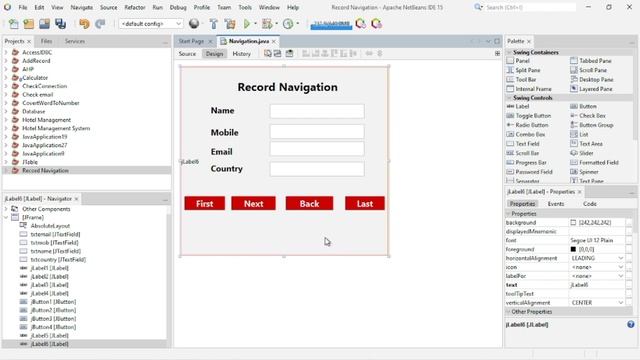The width and height of the screenshot is (640, 360).
Task: Switch editor to Source view
Action: [187, 53]
